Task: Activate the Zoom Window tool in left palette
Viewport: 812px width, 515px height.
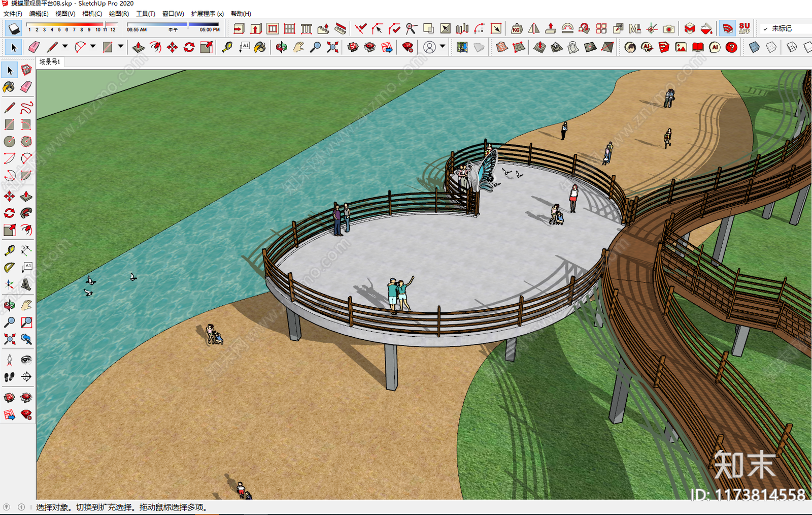Action: click(26, 322)
